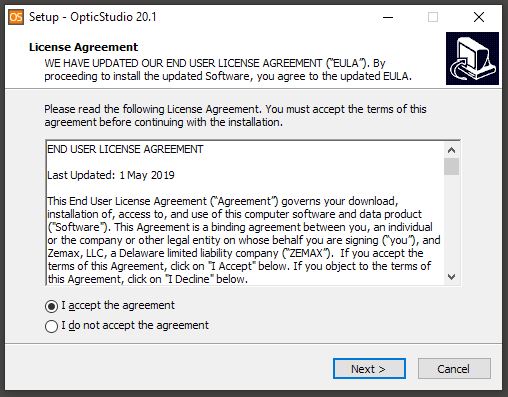Select the license agreement scrollbar thumb

(x=452, y=166)
